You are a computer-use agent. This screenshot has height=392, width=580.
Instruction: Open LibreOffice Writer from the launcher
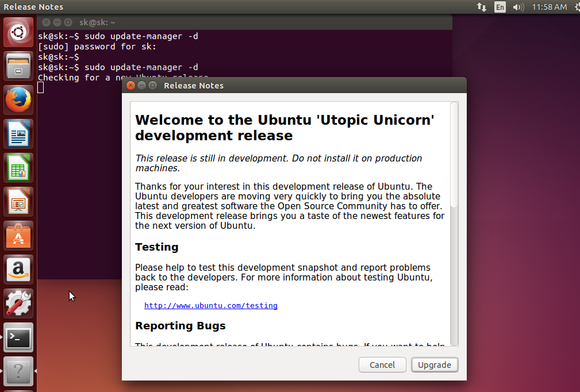coord(18,134)
